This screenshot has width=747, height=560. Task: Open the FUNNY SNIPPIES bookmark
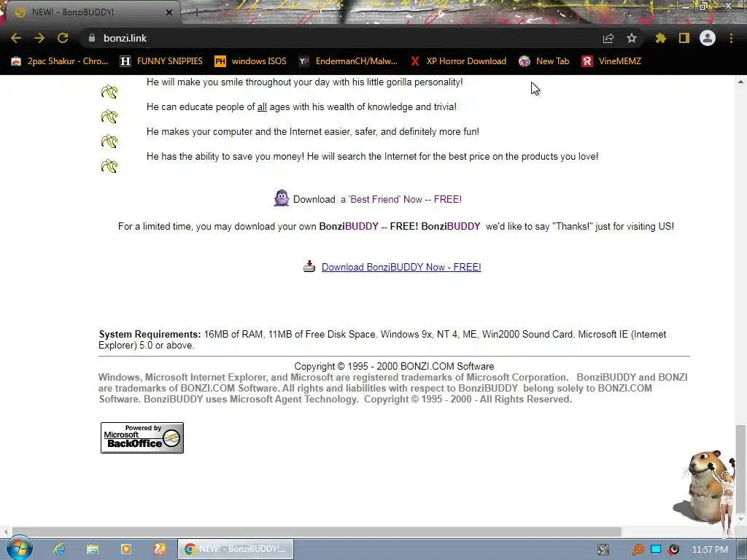(x=161, y=61)
